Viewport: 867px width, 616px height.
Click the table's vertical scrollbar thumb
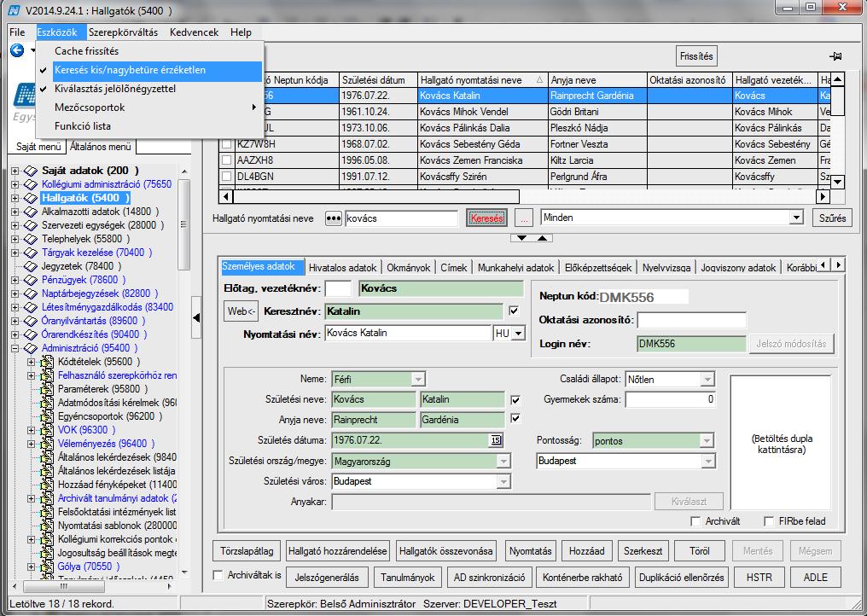[x=838, y=101]
